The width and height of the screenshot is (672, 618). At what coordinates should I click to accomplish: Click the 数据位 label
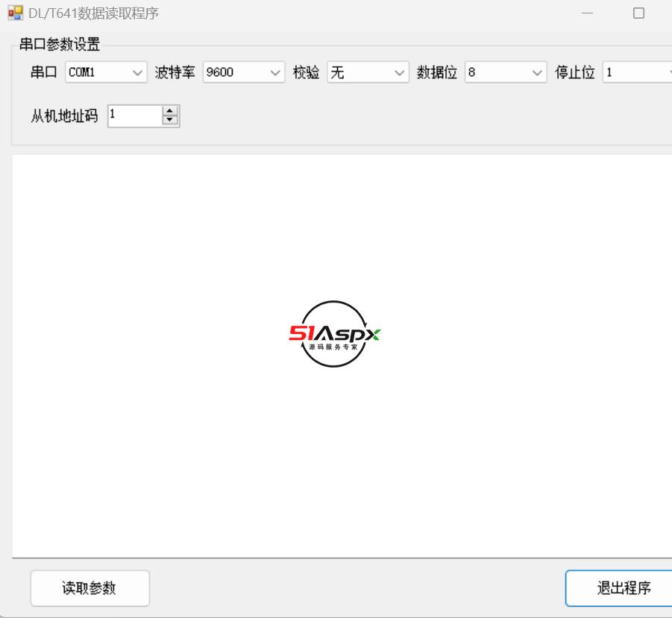click(437, 72)
